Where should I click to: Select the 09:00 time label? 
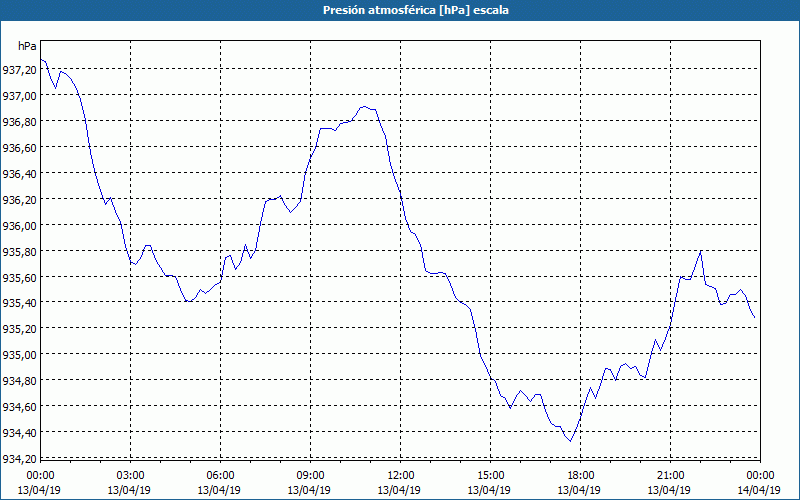tap(310, 476)
